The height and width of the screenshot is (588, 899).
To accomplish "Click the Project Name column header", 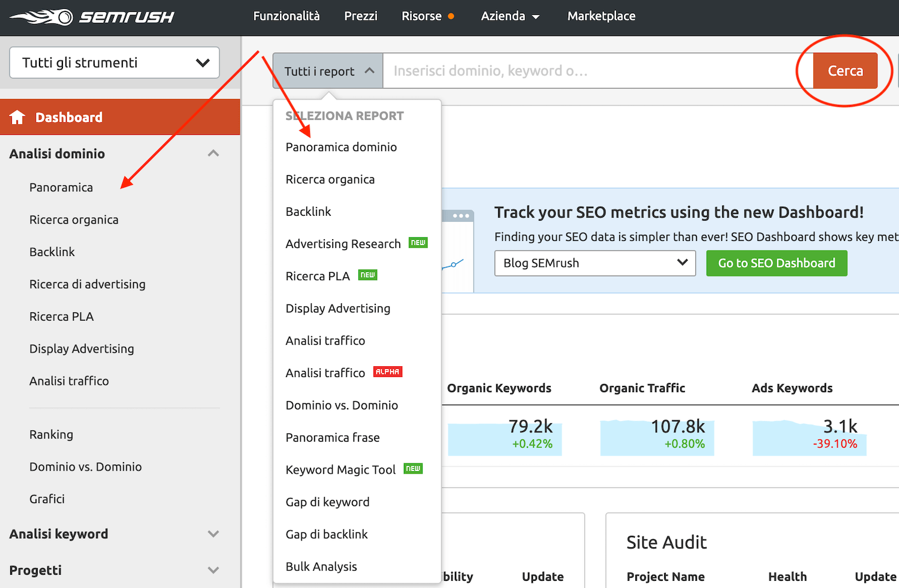I will (x=665, y=577).
